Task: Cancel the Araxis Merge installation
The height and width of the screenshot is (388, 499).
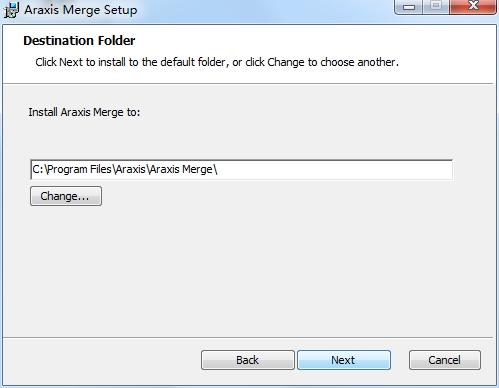Action: [445, 360]
